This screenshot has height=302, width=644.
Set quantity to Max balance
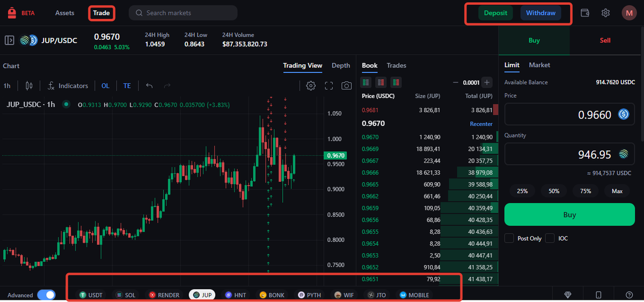pyautogui.click(x=617, y=191)
